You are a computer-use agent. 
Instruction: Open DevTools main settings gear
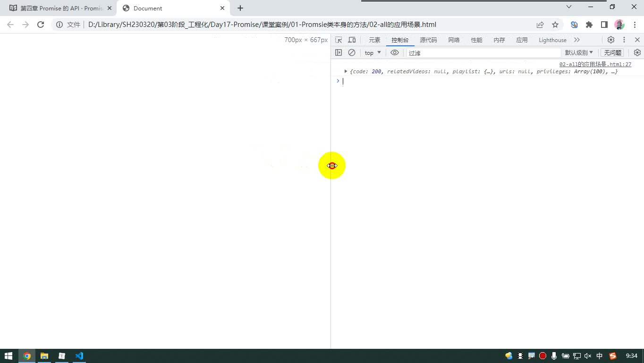pos(611,40)
